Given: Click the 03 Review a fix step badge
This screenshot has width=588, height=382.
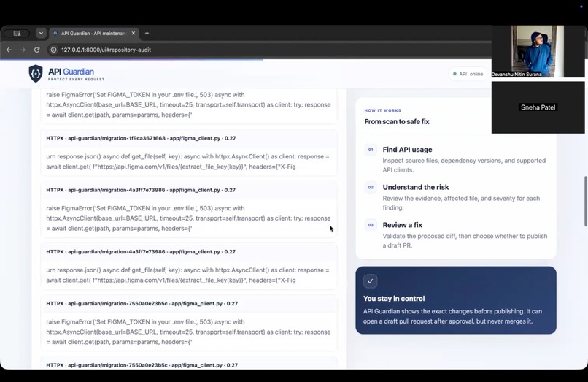Looking at the screenshot, I should point(371,225).
